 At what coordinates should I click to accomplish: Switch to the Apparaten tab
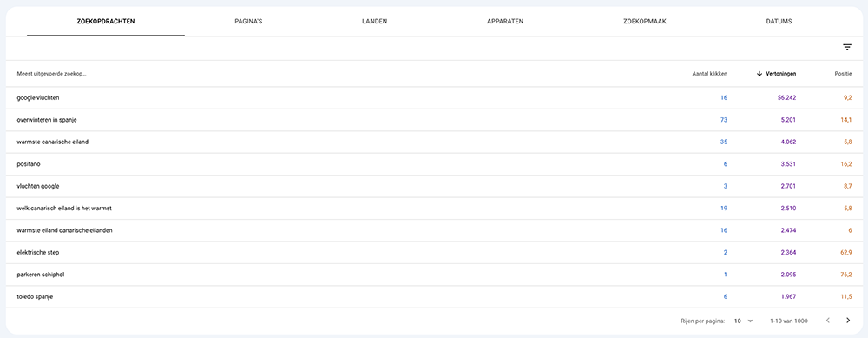[x=505, y=22]
